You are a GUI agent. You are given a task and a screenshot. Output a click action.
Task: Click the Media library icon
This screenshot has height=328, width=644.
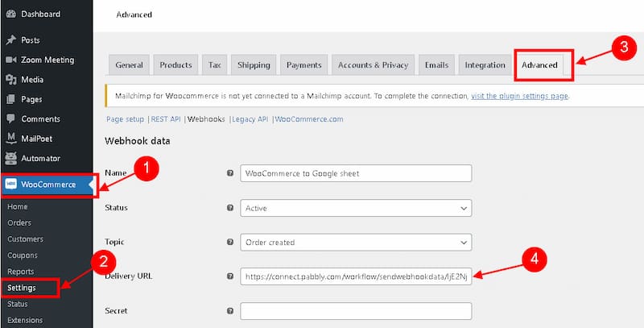coord(11,80)
